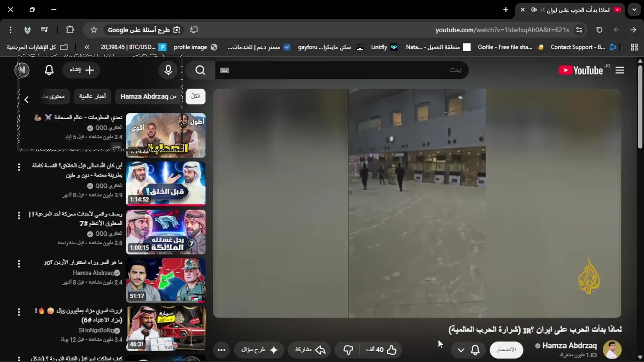The height and width of the screenshot is (362, 644).
Task: Select the من Hamza Abdrzaq chip
Action: pyautogui.click(x=148, y=96)
